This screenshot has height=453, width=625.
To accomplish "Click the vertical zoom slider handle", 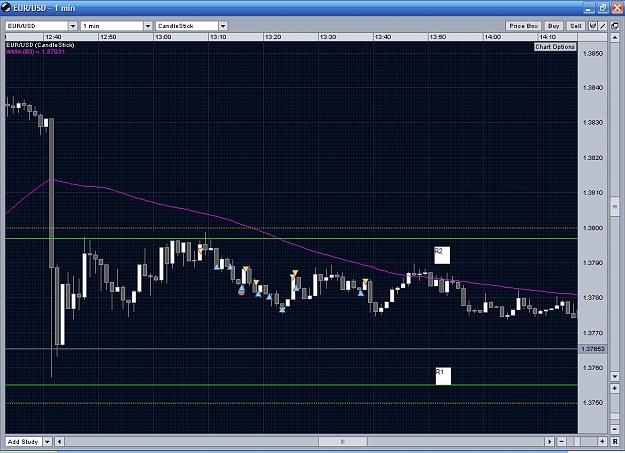I will (614, 416).
